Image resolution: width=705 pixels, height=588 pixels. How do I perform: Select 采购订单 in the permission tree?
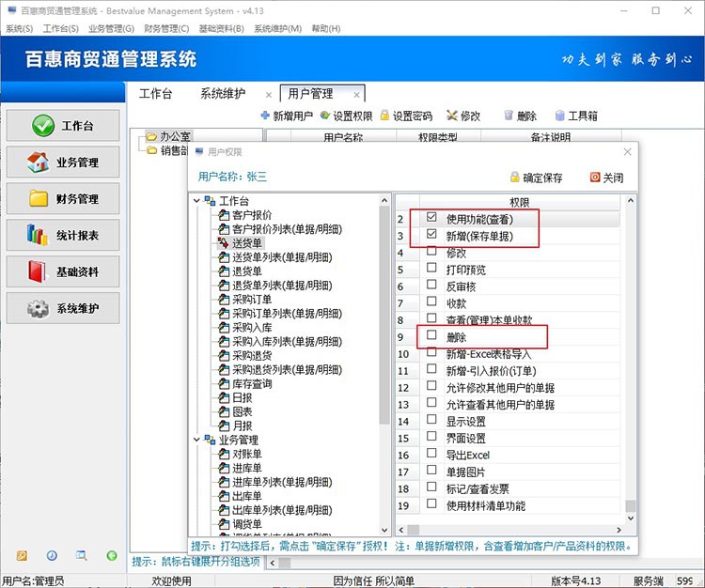[x=252, y=299]
